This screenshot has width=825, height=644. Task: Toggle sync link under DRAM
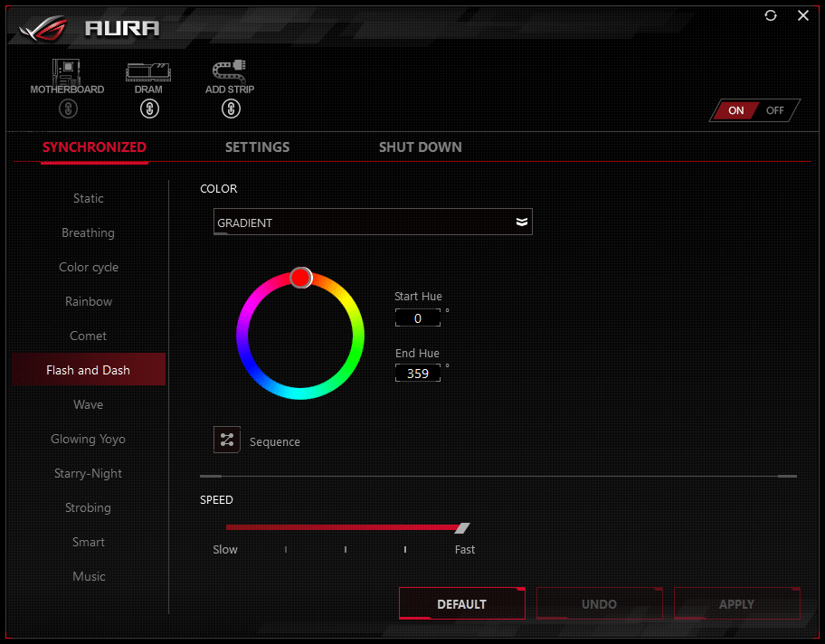tap(149, 109)
